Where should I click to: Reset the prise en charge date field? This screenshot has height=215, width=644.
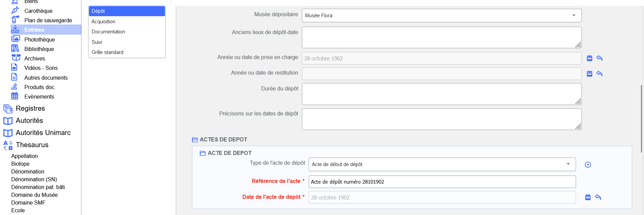[599, 58]
